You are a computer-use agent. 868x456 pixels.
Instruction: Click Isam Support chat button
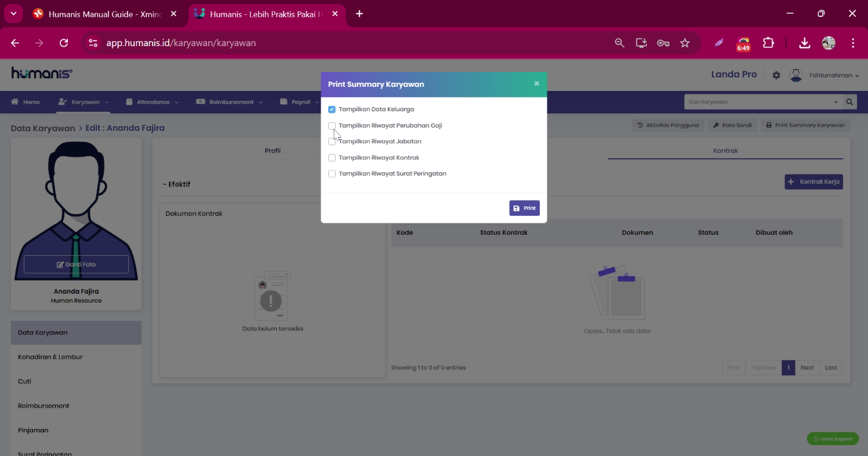[833, 439]
